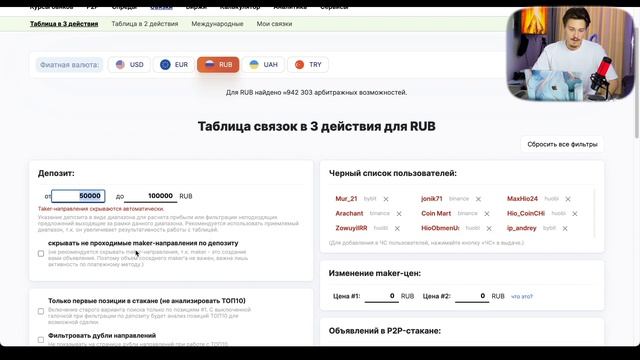Open Таблица в 3 действия tab
This screenshot has width=640, height=360.
point(64,24)
